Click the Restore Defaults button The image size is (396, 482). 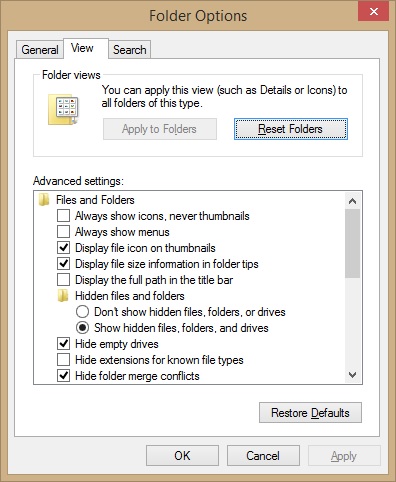pos(310,413)
